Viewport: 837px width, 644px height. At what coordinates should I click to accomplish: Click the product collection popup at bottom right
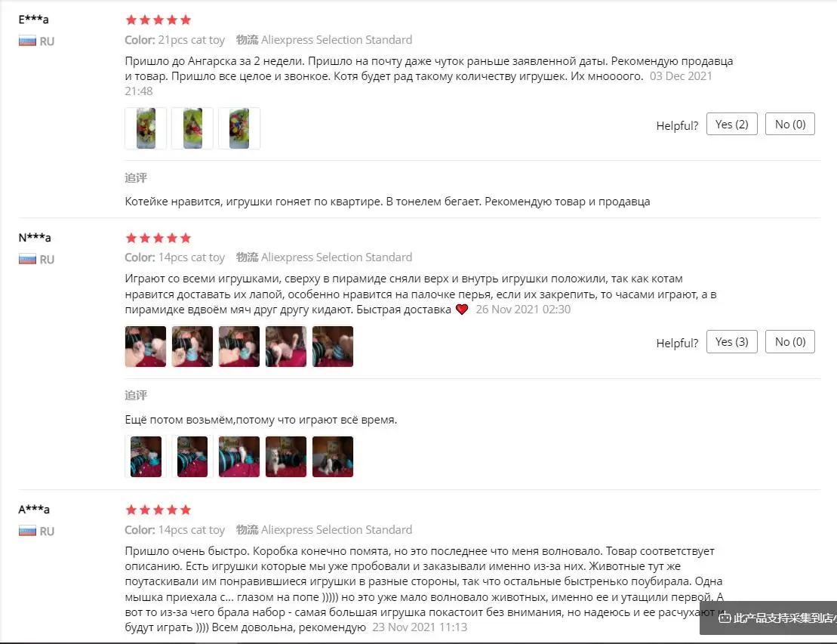(768, 618)
